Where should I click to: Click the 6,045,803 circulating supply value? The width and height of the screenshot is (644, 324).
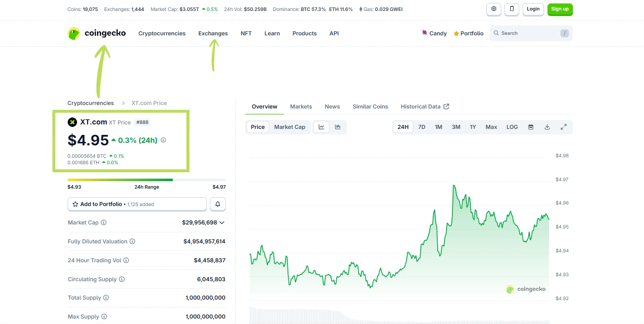pyautogui.click(x=211, y=279)
